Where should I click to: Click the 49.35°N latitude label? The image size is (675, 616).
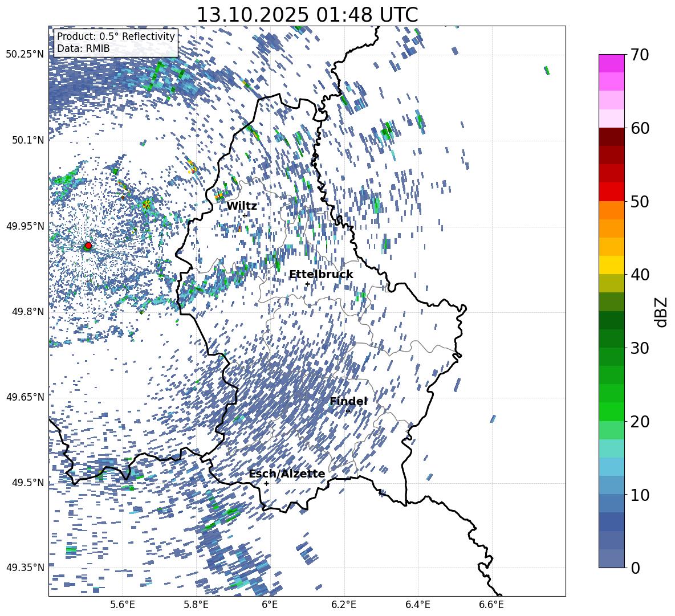[x=25, y=568]
